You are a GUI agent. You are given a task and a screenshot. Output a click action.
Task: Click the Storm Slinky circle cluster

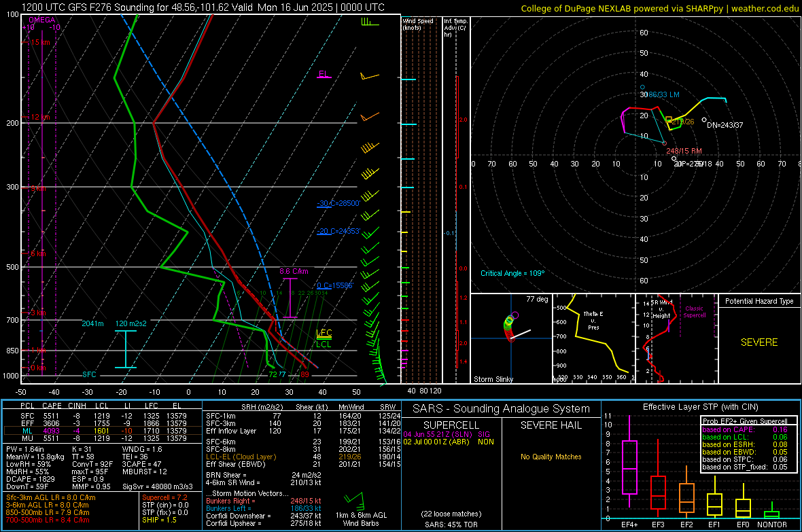pyautogui.click(x=510, y=326)
